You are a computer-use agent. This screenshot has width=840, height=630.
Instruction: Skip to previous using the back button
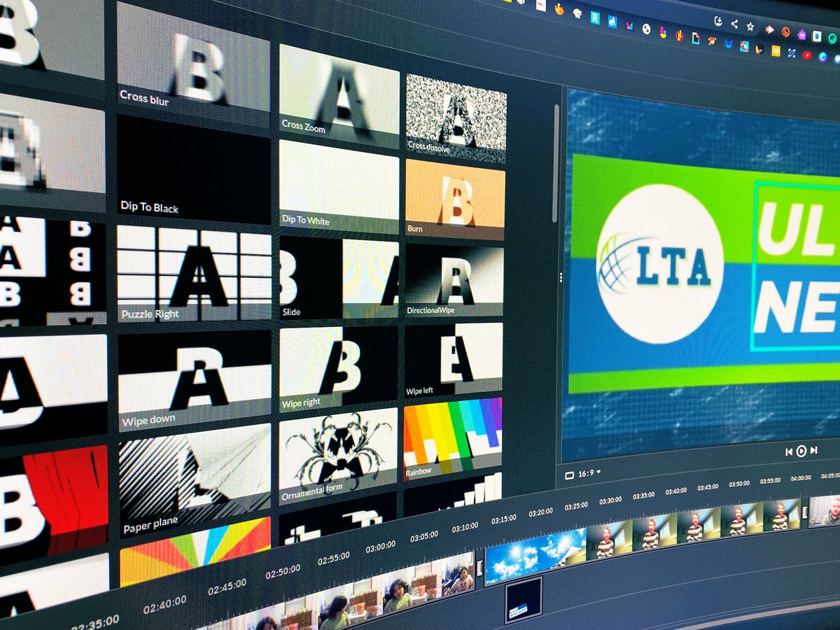pos(789,451)
